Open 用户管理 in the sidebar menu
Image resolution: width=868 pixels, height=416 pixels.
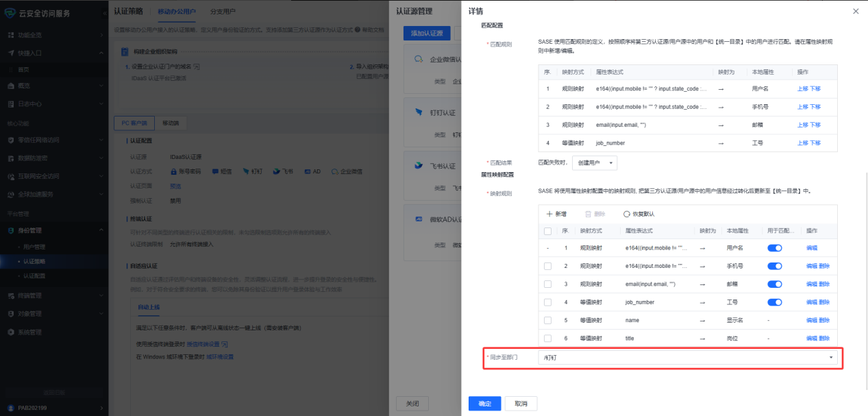pos(35,247)
